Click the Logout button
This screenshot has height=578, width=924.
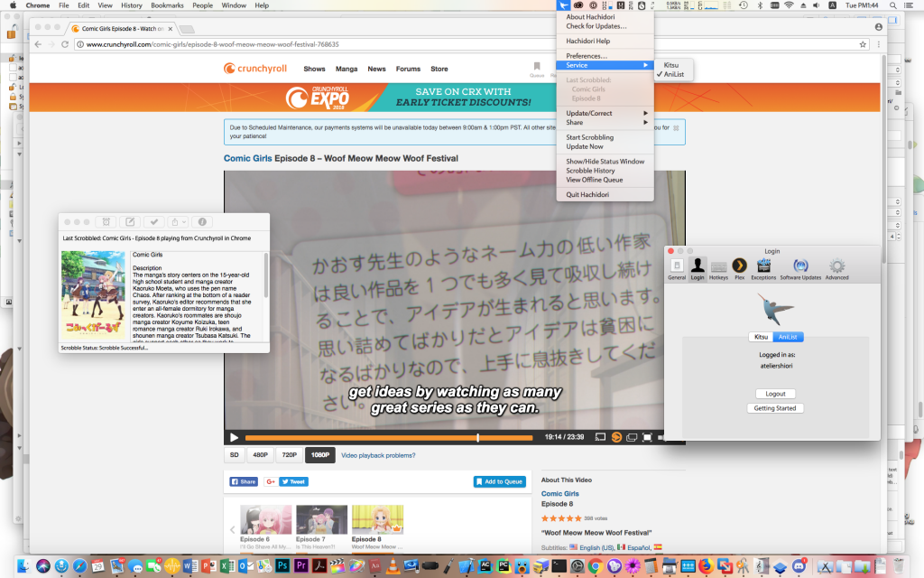(775, 394)
